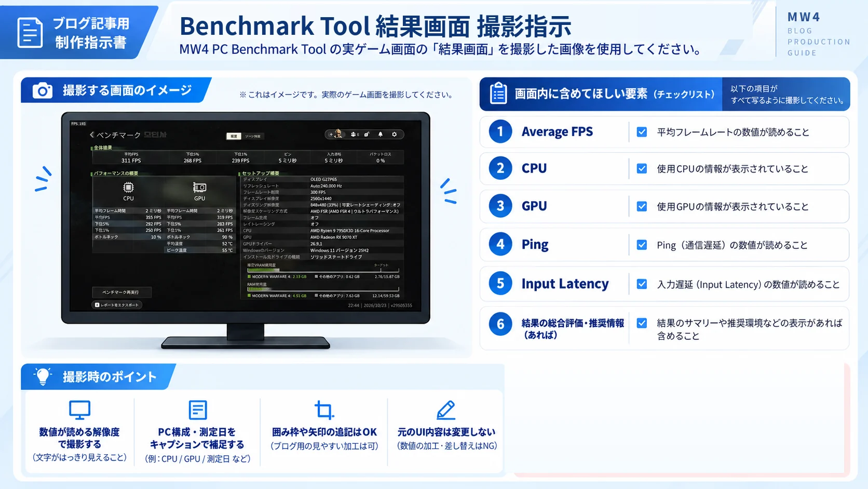
Task: Click the FPS counter in the game screen corner
Action: (78, 124)
